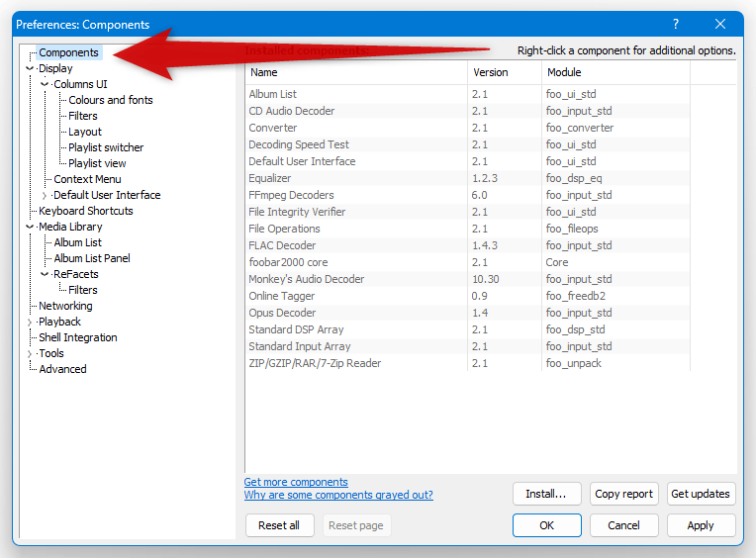The height and width of the screenshot is (558, 756).
Task: Select the Opus Decoder row
Action: pos(468,314)
